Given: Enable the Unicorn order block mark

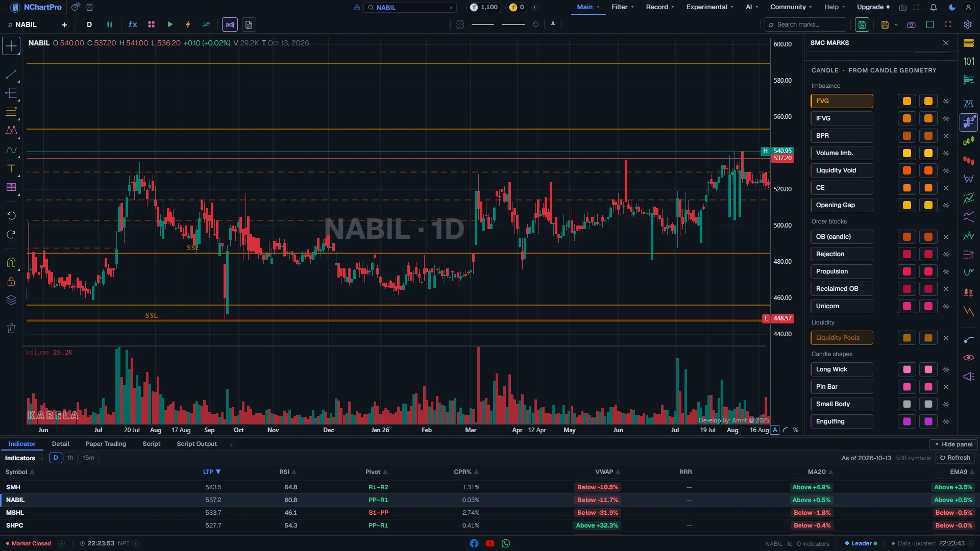Looking at the screenshot, I should [842, 306].
